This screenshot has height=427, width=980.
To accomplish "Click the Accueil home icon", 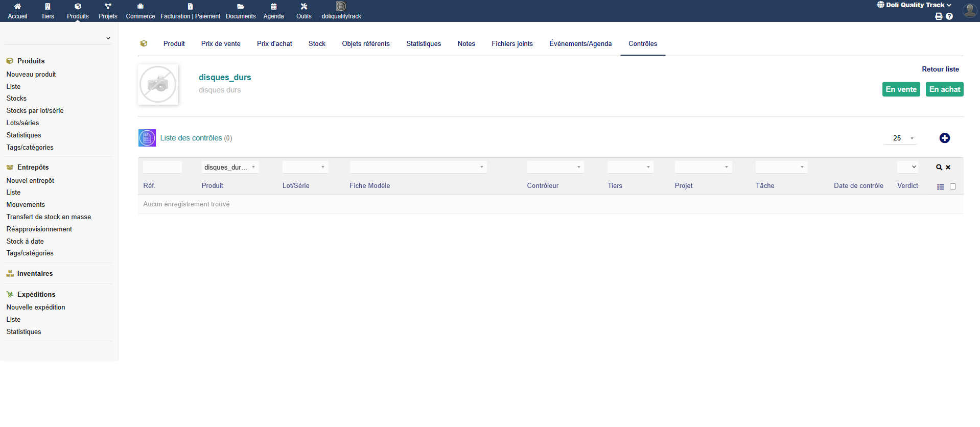I will 17,7.
